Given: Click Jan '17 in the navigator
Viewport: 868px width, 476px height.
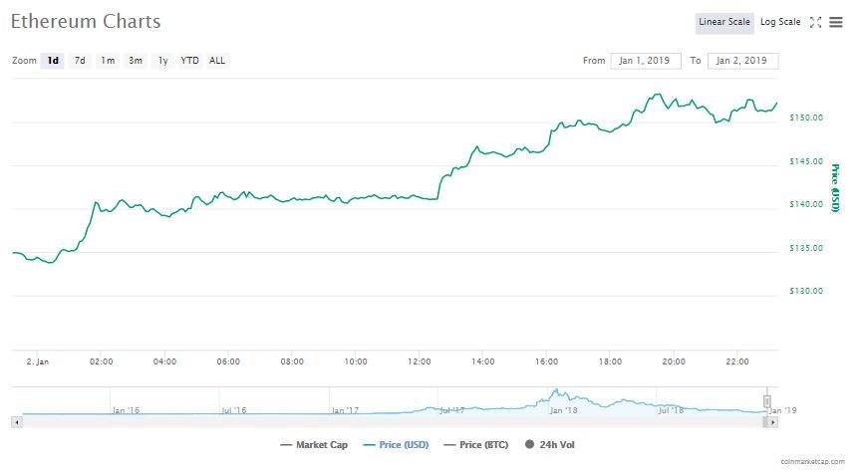Looking at the screenshot, I should click(x=345, y=410).
